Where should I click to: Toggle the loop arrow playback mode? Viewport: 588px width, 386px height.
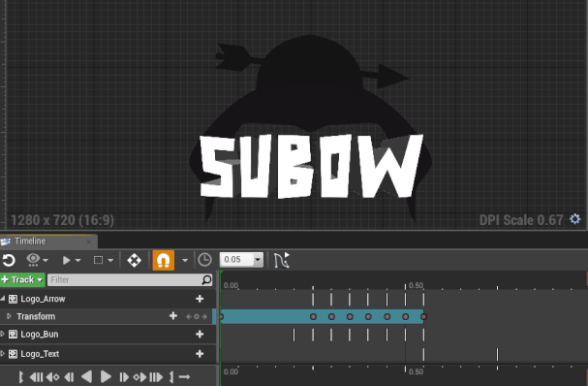pyautogui.click(x=184, y=376)
